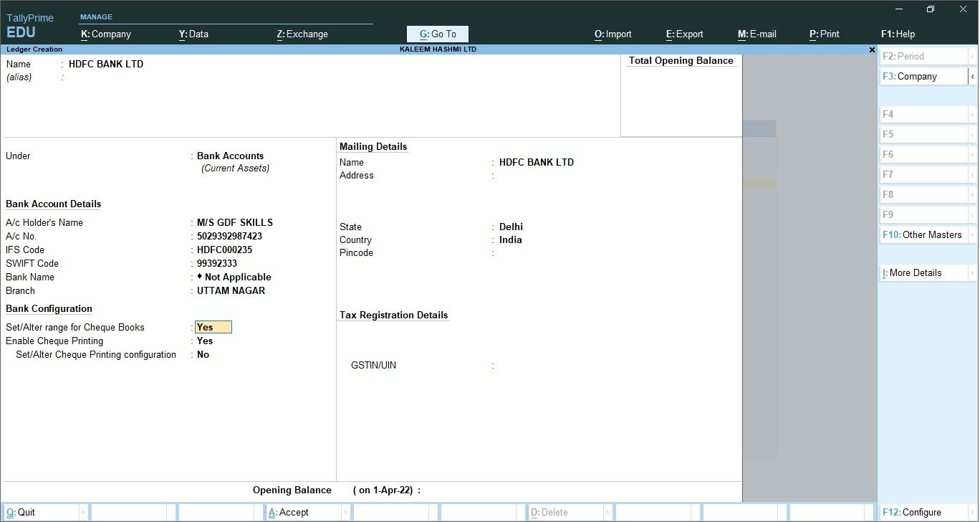Open the K: Company menu
This screenshot has width=980, height=522.
tap(106, 34)
